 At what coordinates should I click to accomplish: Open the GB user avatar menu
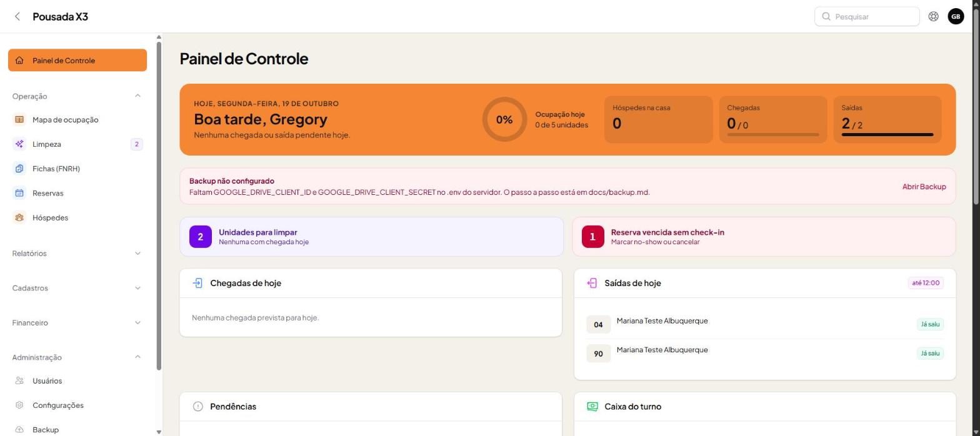[x=956, y=16]
